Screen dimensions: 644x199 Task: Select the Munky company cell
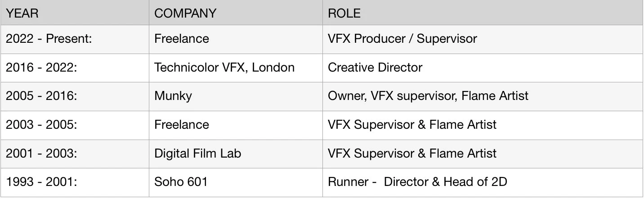coord(173,96)
